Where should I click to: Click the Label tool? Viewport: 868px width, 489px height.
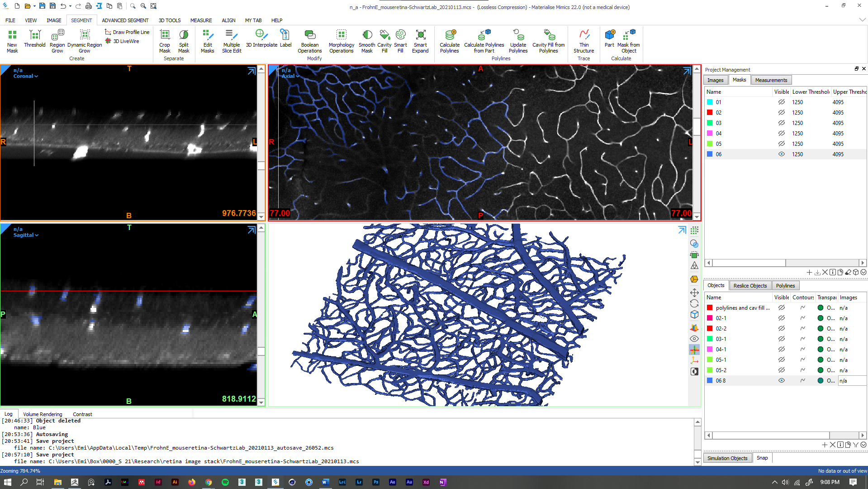[285, 39]
